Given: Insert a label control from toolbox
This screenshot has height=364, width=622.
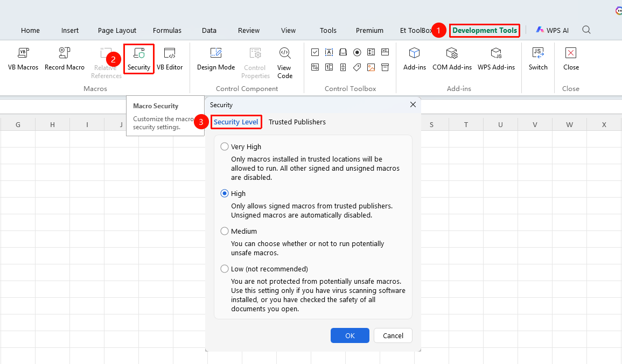Looking at the screenshot, I should pos(357,67).
